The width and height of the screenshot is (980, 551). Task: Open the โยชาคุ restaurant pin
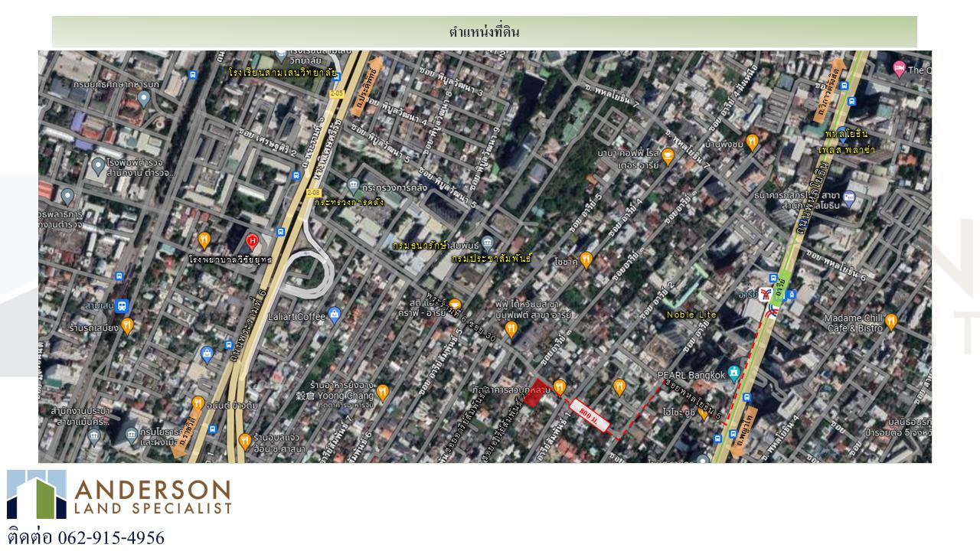(x=586, y=261)
